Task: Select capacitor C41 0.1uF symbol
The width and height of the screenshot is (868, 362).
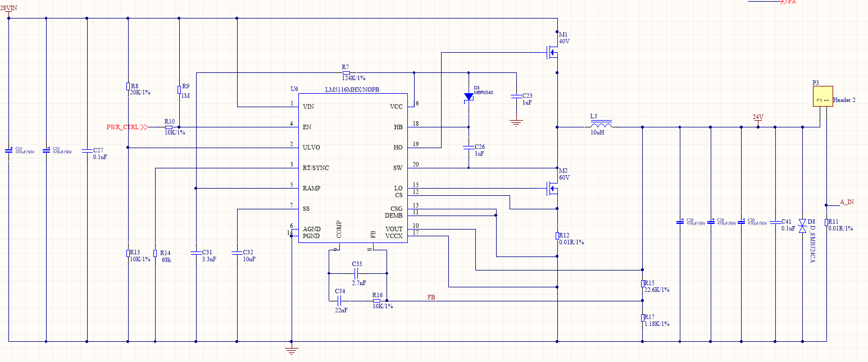Action: pyautogui.click(x=775, y=222)
